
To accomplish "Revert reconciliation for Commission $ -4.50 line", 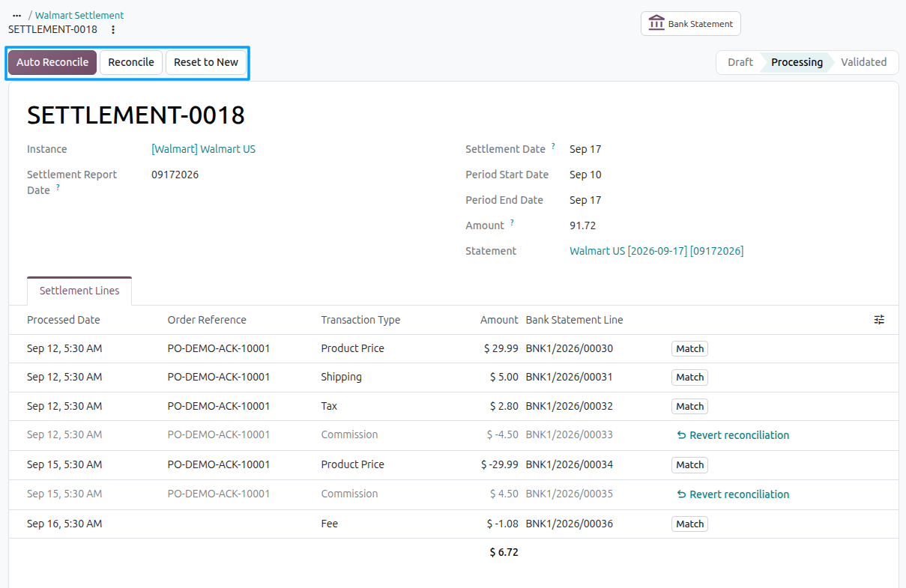I will tap(733, 435).
